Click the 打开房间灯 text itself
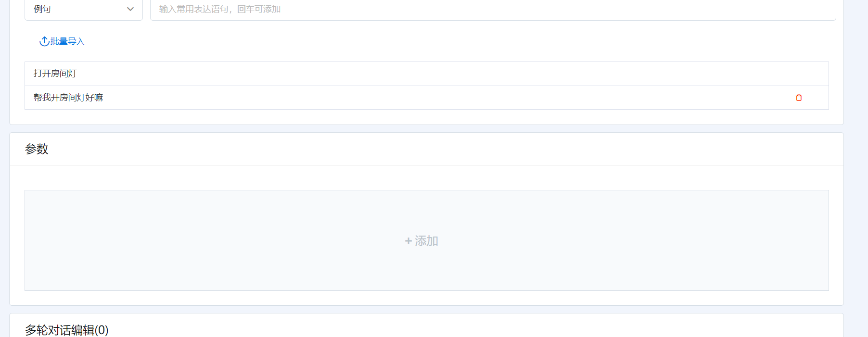 point(55,74)
